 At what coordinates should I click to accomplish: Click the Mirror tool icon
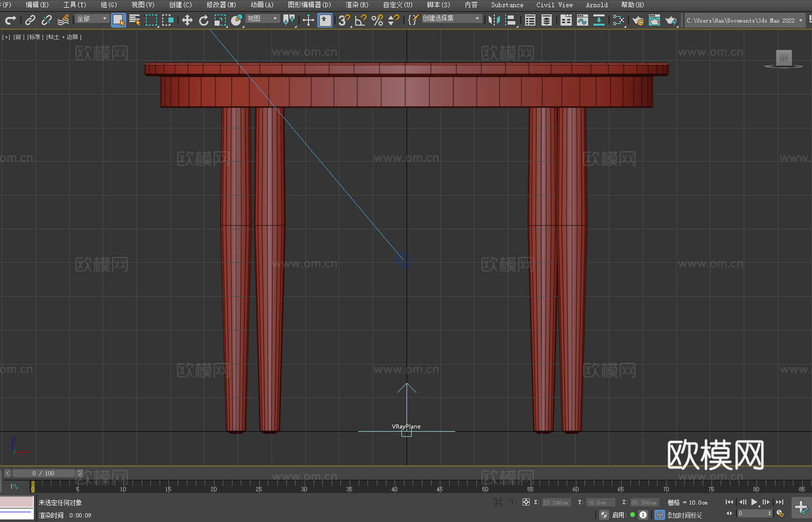(x=494, y=20)
